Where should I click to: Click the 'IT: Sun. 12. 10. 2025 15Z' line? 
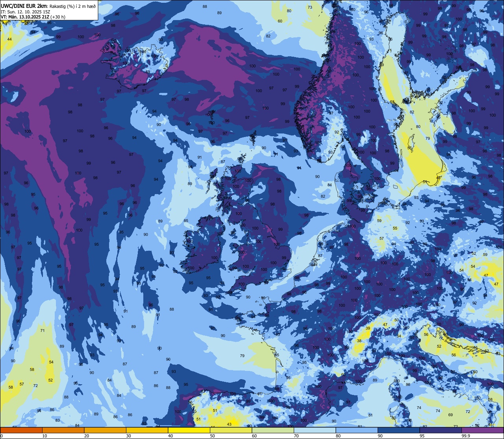click(25, 12)
